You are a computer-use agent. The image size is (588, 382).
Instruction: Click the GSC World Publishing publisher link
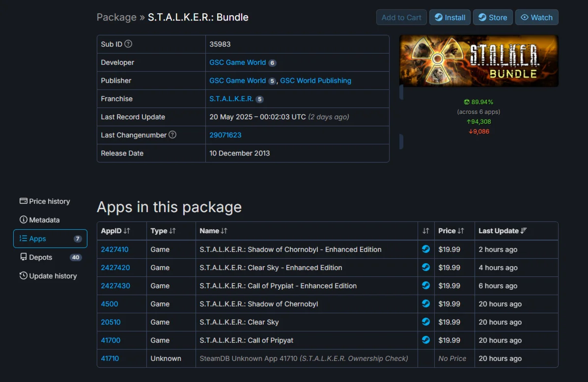(315, 81)
